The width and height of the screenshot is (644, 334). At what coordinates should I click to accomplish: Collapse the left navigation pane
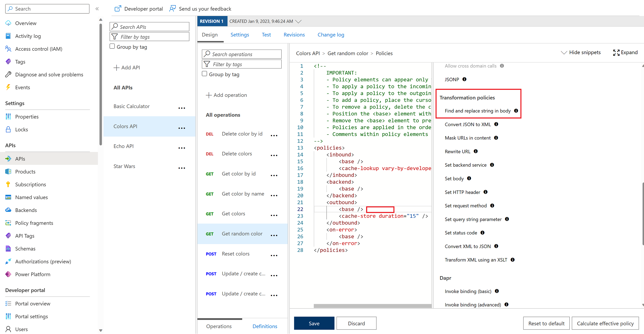click(x=97, y=9)
